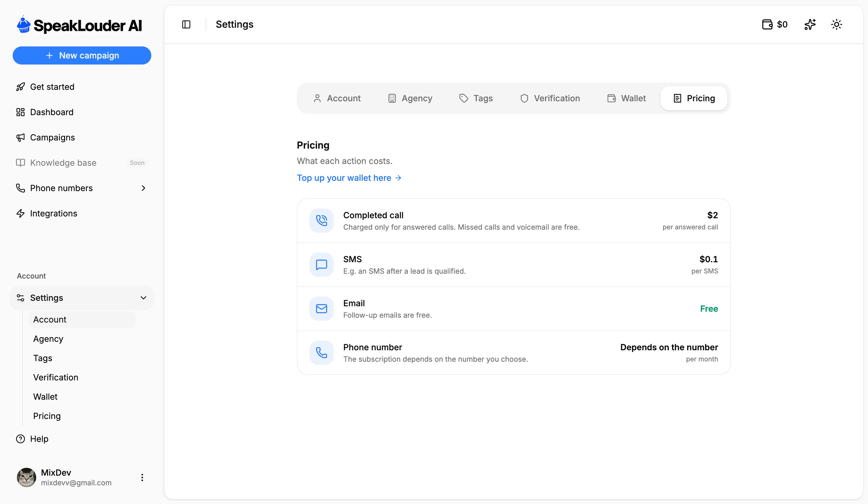Select Pricing in sidebar settings list
The width and height of the screenshot is (868, 504).
click(82, 416)
